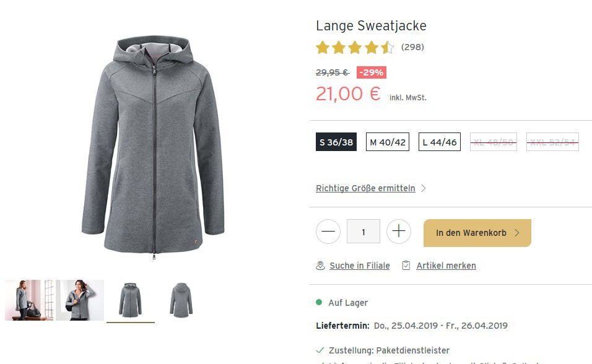Show first thumbnail of model with bag
592x364 pixels.
(x=28, y=300)
